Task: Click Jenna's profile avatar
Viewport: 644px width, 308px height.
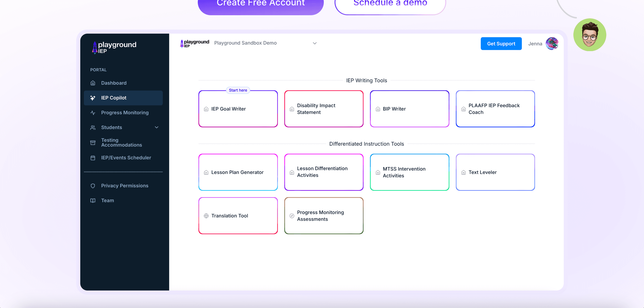Action: [x=552, y=44]
